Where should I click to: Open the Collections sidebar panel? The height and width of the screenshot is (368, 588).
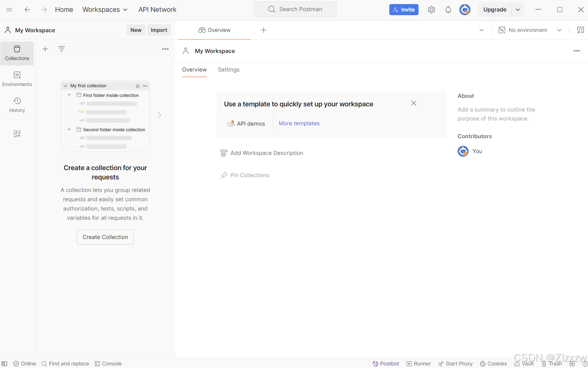click(x=17, y=53)
